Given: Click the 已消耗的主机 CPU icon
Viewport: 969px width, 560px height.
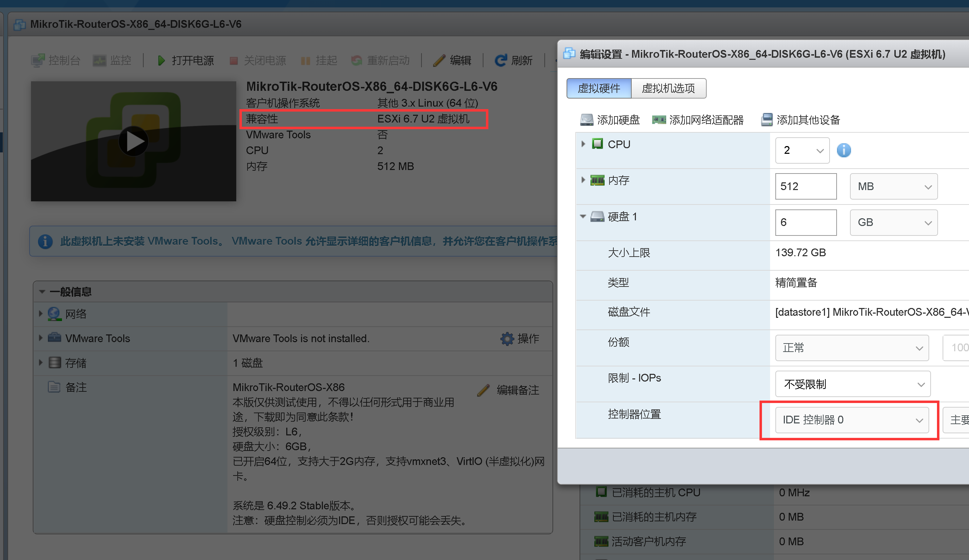Looking at the screenshot, I should click(601, 492).
